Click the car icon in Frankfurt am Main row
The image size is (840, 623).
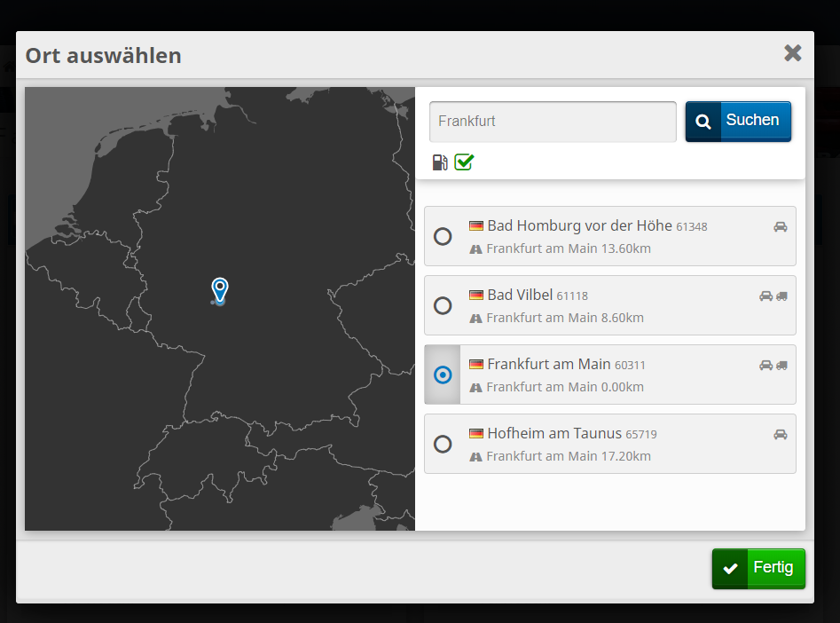(x=765, y=365)
